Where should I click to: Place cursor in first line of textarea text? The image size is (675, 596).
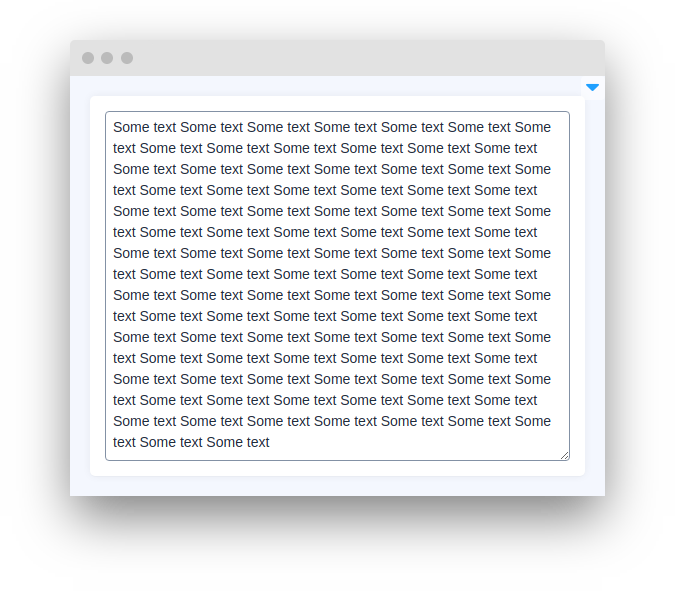click(332, 127)
